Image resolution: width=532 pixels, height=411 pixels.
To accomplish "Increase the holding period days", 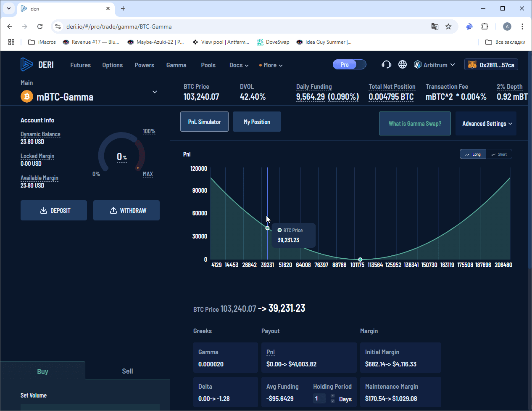I will pos(332,396).
